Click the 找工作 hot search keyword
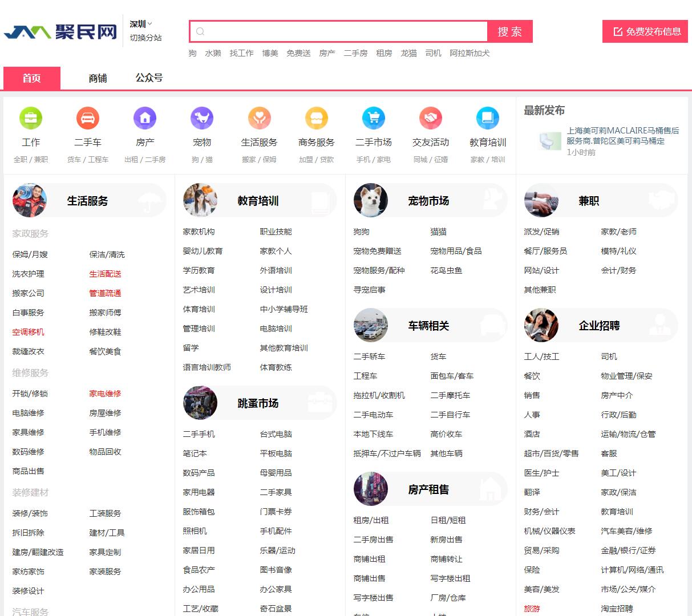The height and width of the screenshot is (616, 692). pos(241,53)
